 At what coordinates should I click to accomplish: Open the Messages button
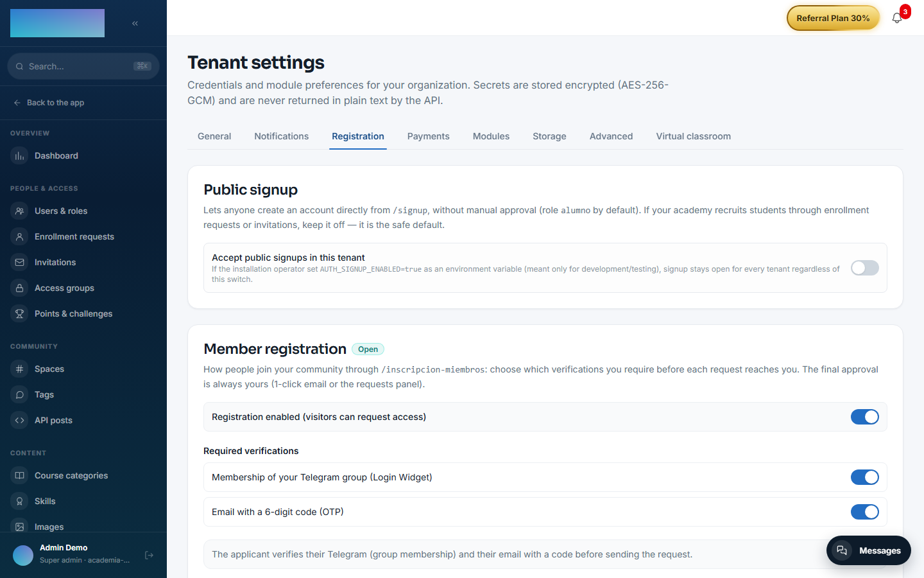point(869,550)
